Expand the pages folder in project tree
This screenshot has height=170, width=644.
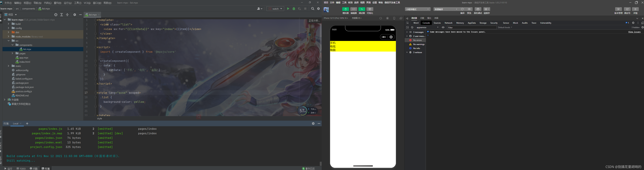click(x=12, y=53)
